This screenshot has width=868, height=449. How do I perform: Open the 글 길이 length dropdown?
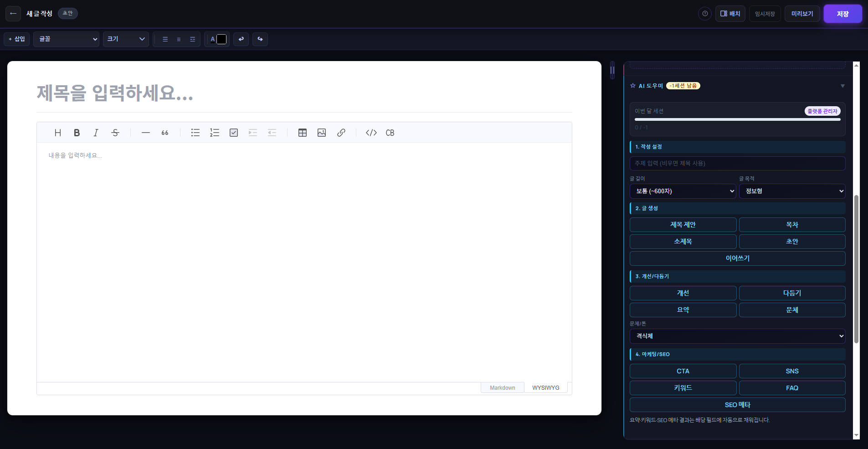(x=683, y=191)
